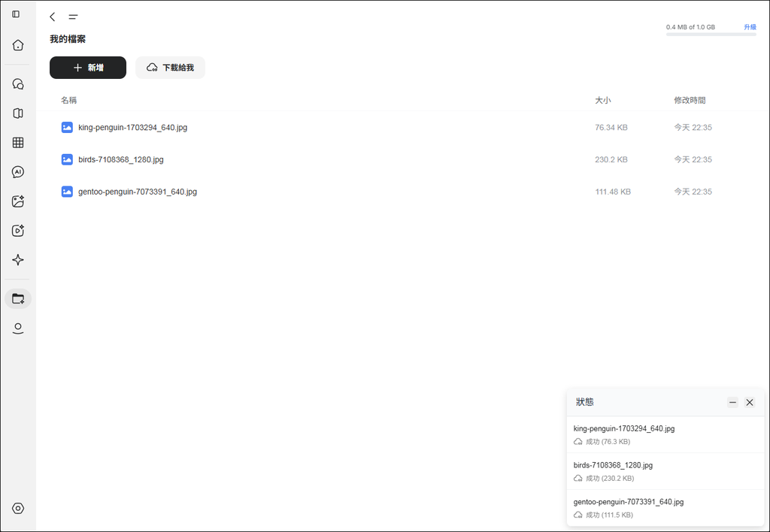Screen dimensions: 770x532
Task: Click the image icon of birds-7108368 file
Action: pos(67,159)
